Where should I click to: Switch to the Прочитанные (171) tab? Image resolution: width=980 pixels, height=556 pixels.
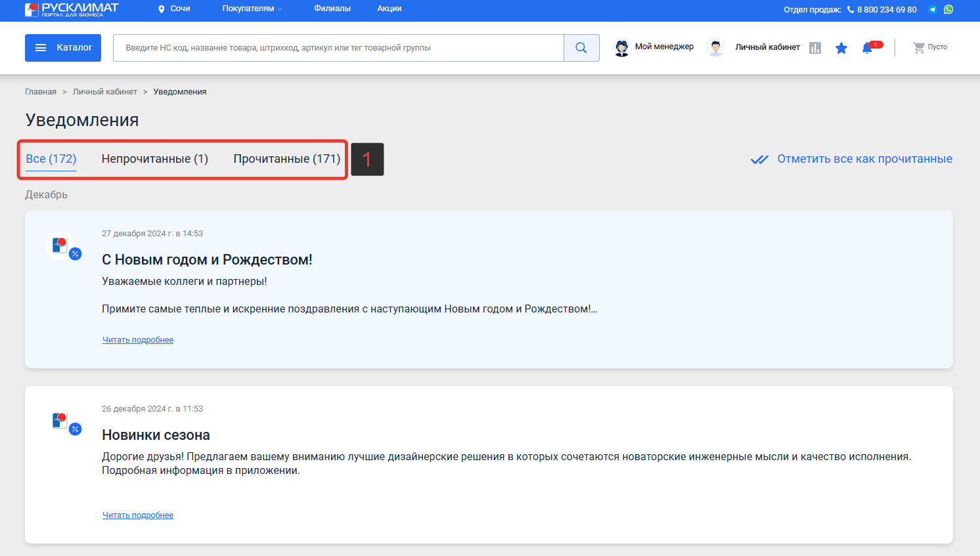tap(287, 159)
